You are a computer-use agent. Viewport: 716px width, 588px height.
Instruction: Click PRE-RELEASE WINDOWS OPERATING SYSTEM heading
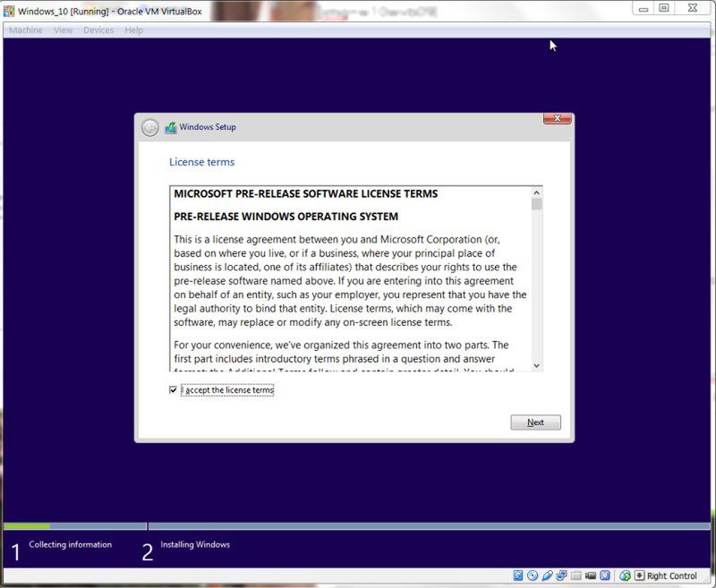(x=286, y=217)
